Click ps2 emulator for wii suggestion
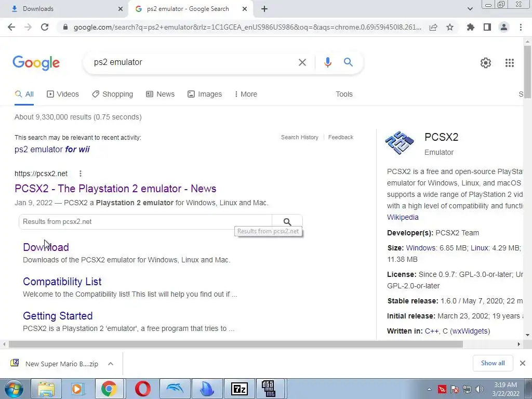 52,149
